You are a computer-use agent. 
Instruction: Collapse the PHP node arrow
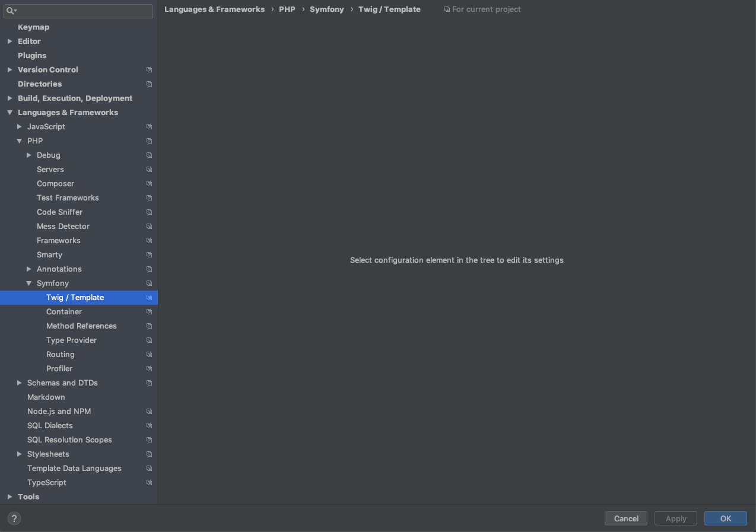coord(19,141)
